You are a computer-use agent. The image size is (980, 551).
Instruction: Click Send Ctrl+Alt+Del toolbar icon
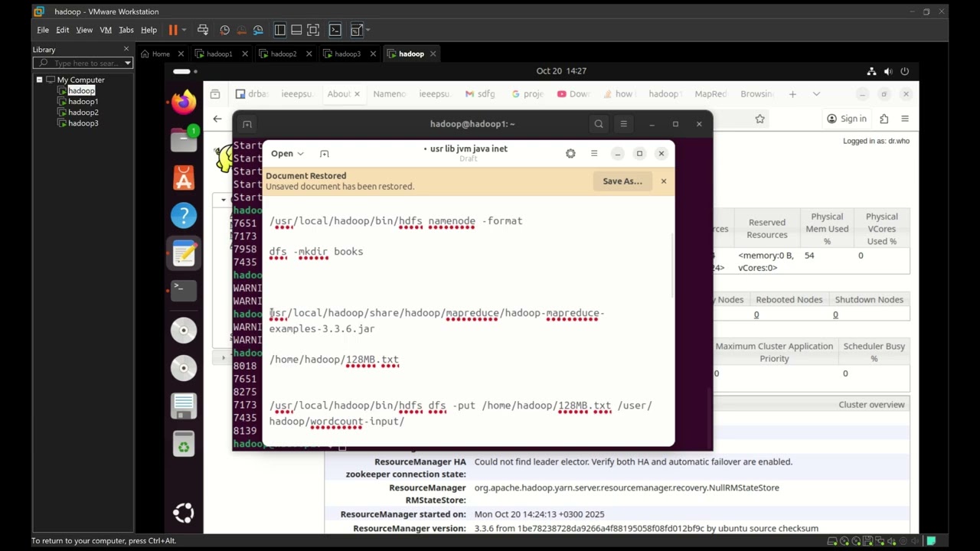point(203,30)
